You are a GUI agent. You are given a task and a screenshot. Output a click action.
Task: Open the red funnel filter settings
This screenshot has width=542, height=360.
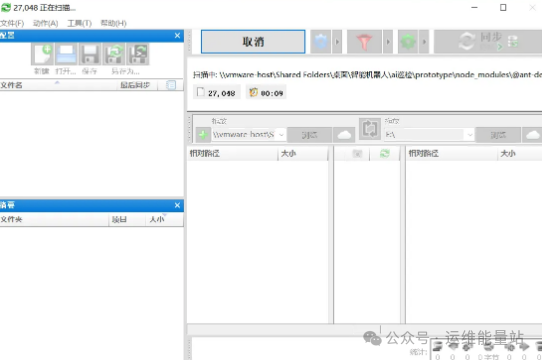pyautogui.click(x=364, y=42)
